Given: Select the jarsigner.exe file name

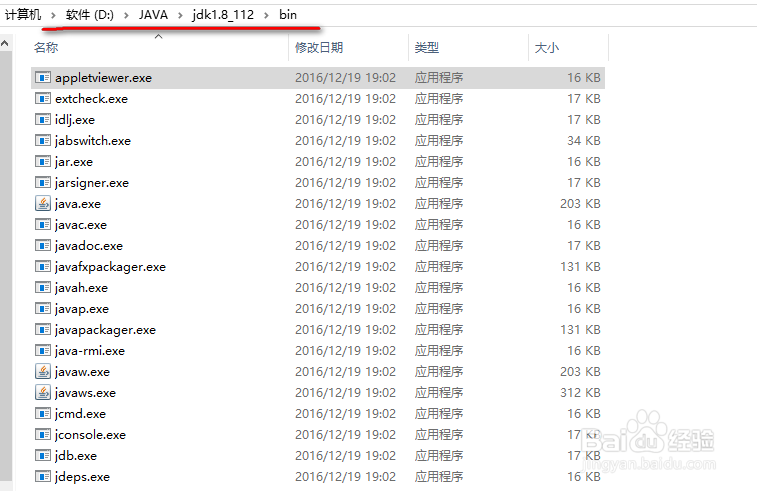Looking at the screenshot, I should (x=92, y=183).
